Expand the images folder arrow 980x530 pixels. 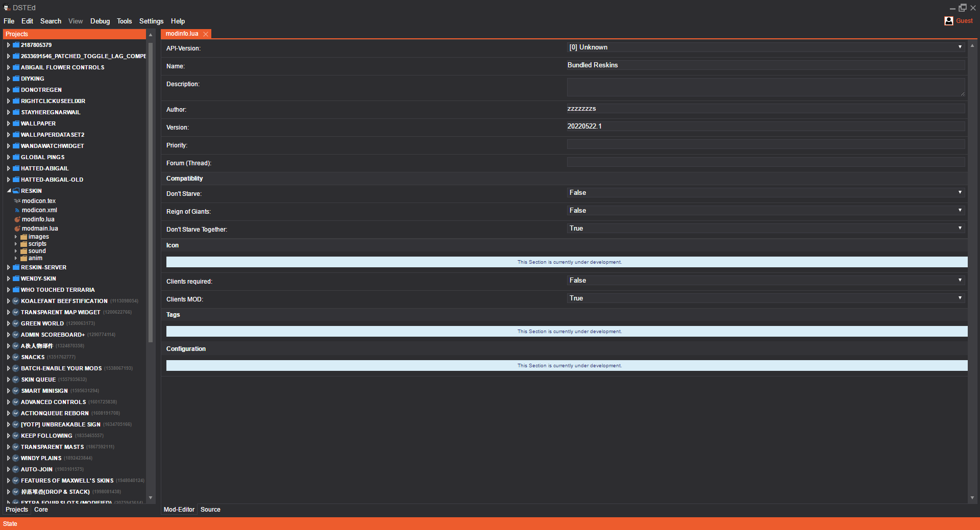click(16, 237)
